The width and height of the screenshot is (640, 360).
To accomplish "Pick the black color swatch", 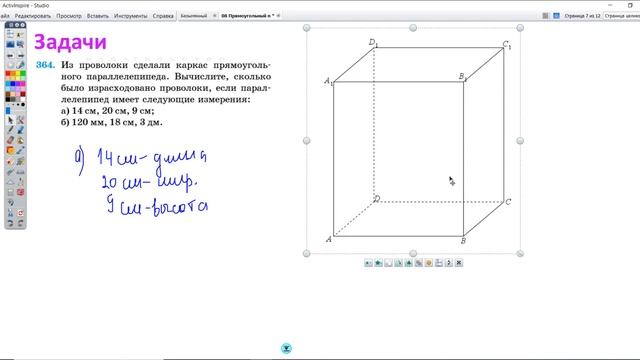I will click(8, 98).
